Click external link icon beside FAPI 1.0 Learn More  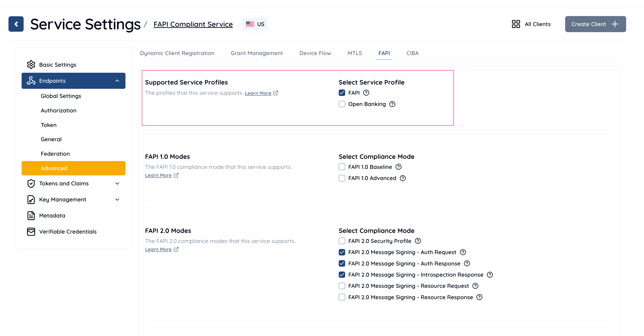tap(176, 175)
